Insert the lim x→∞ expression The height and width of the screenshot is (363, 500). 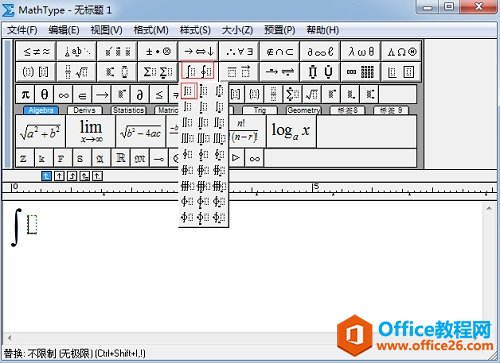(91, 132)
